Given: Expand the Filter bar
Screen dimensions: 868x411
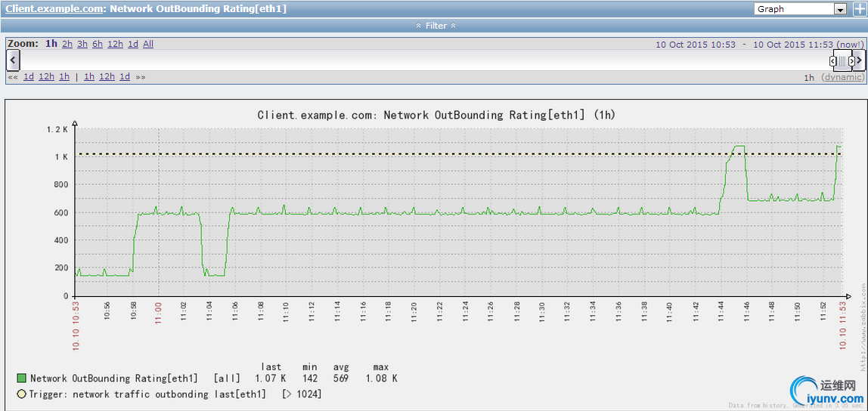Looking at the screenshot, I should click(436, 26).
